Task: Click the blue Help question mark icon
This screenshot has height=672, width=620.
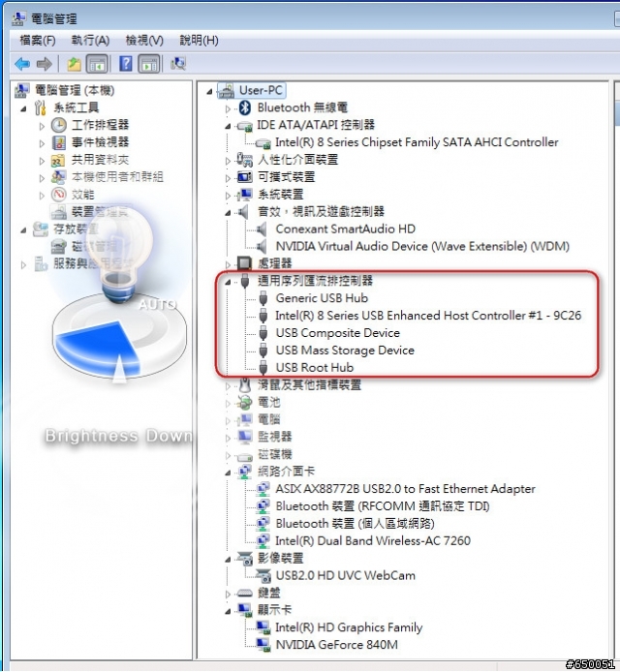Action: click(126, 64)
